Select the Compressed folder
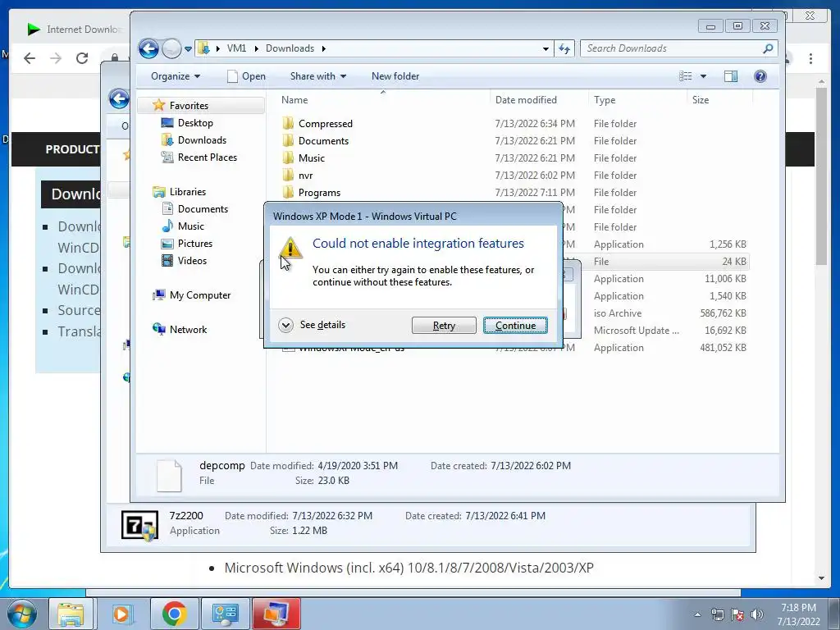840x630 pixels. coord(325,123)
